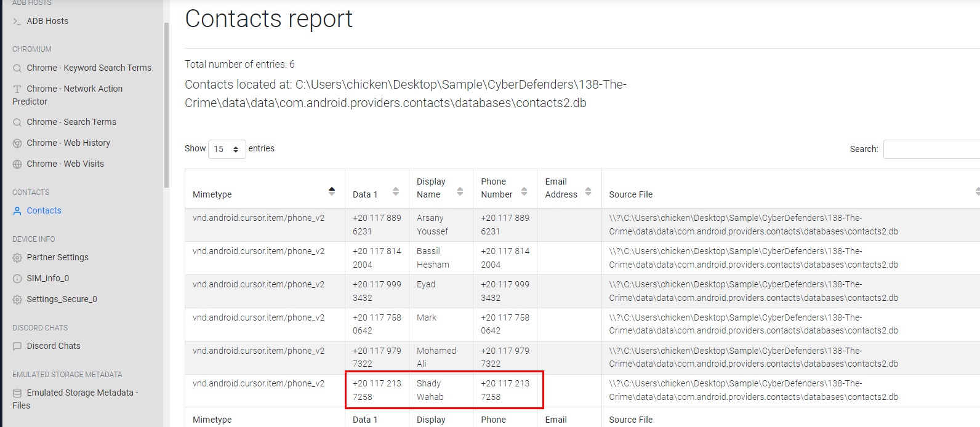Click the Chrome Web History icon
Image resolution: width=980 pixels, height=427 pixels.
17,143
